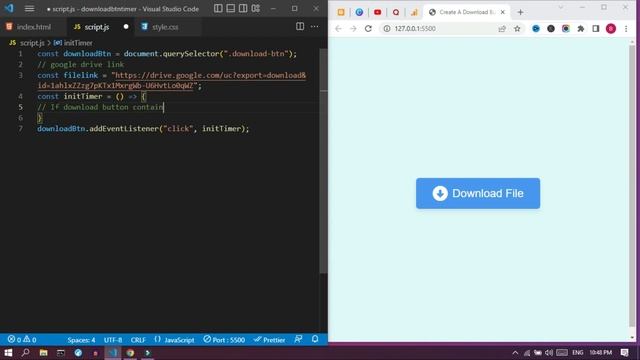Open Chrome icon on taskbar

coord(130,353)
